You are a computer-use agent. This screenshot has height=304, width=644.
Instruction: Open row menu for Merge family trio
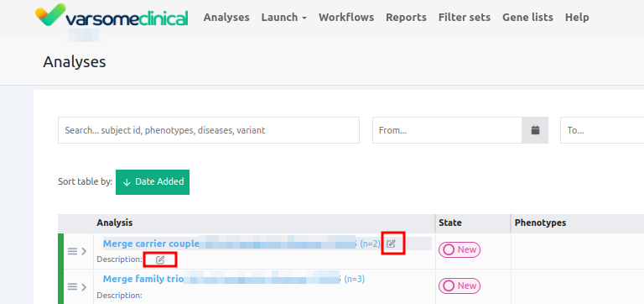coord(72,286)
